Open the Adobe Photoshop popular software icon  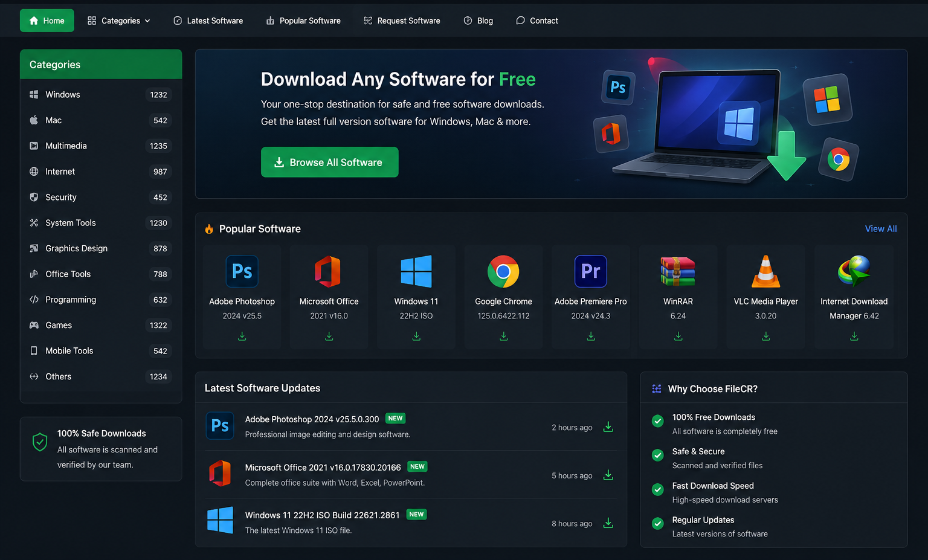242,271
